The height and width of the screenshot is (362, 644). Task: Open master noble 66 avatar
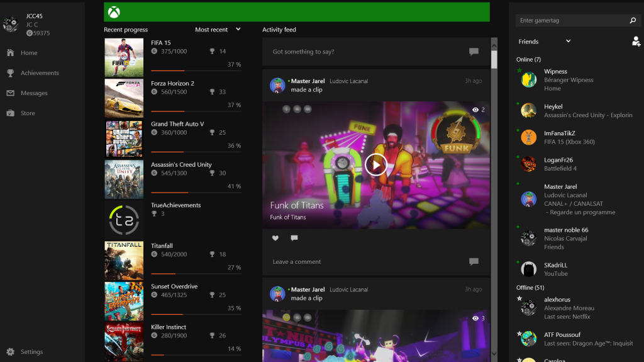528,238
